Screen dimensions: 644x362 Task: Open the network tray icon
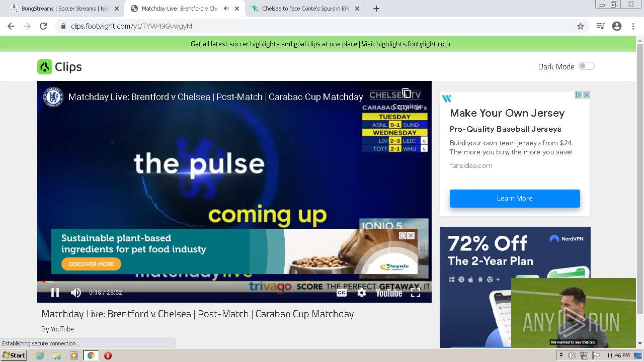coord(584,355)
